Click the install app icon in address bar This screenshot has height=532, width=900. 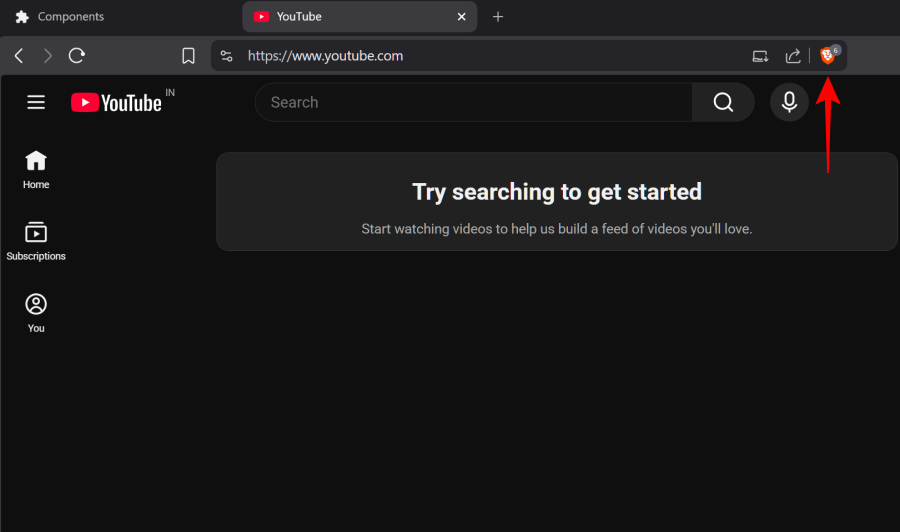tap(761, 56)
